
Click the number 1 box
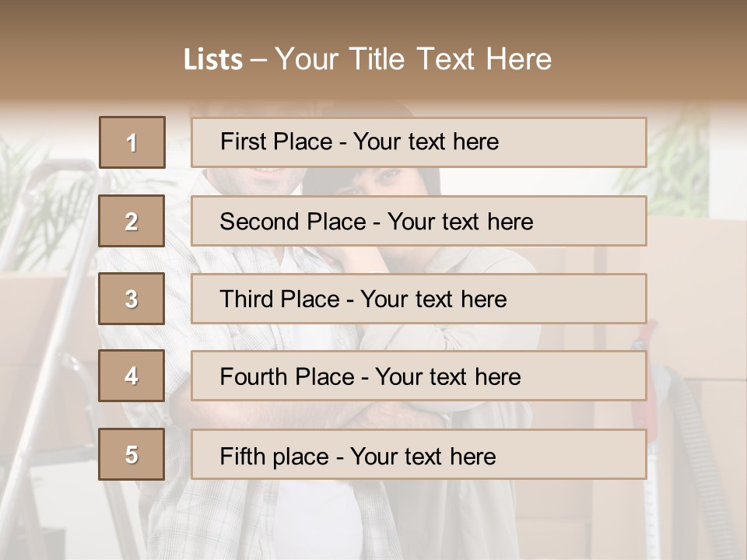[x=132, y=142]
